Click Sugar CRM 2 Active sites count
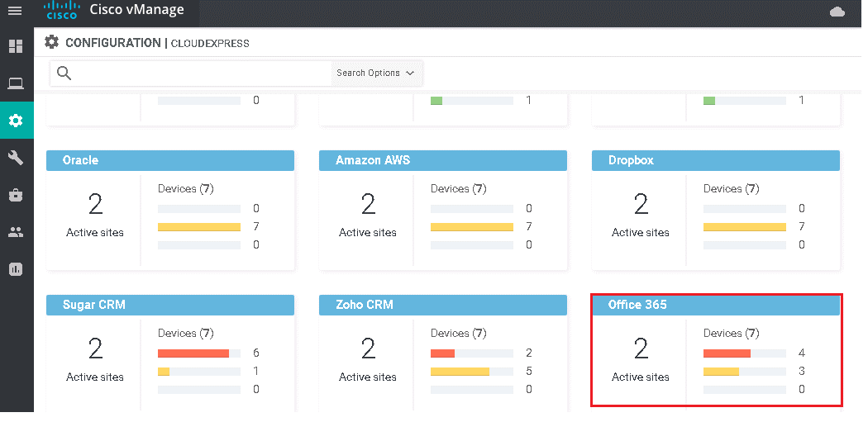This screenshot has width=868, height=422. [95, 349]
